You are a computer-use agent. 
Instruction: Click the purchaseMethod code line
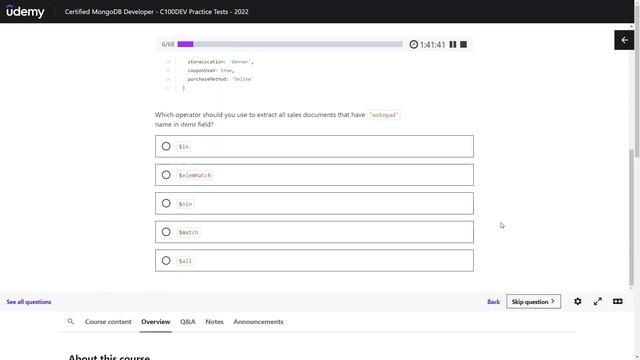point(220,79)
